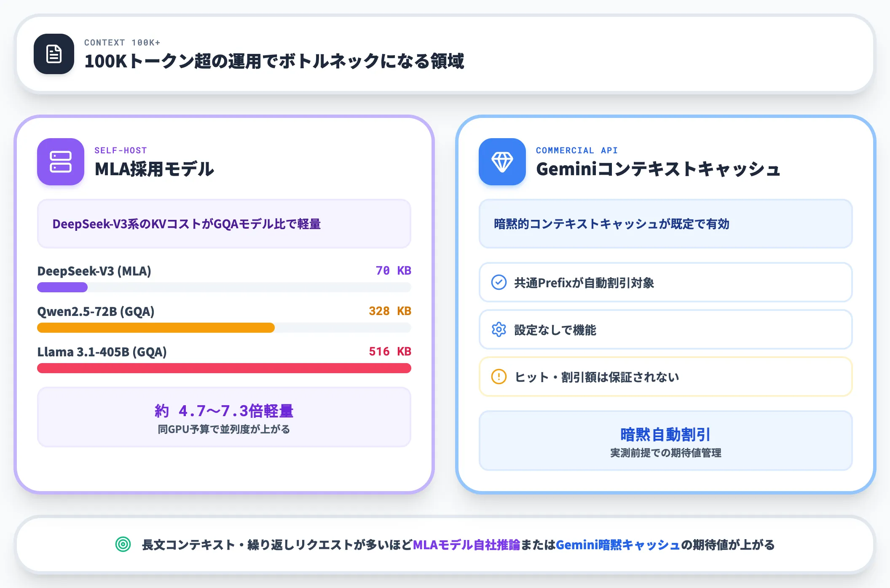Click the SELF-HOST label

121,150
